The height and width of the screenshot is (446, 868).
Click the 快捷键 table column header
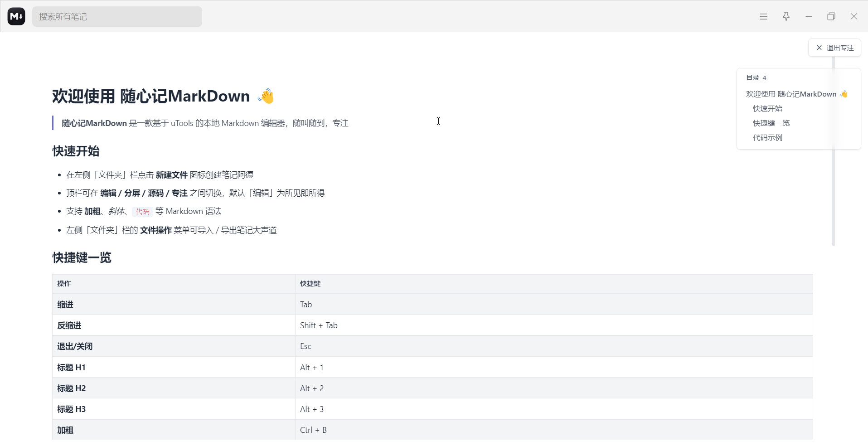(554, 284)
